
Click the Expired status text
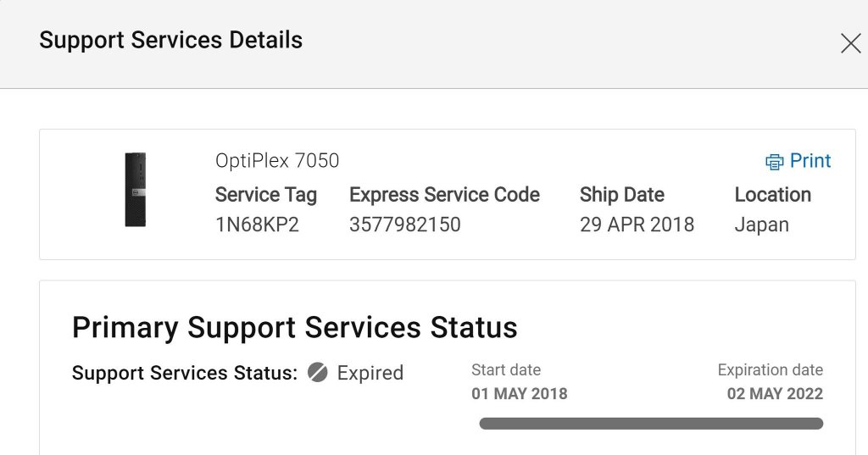click(370, 373)
